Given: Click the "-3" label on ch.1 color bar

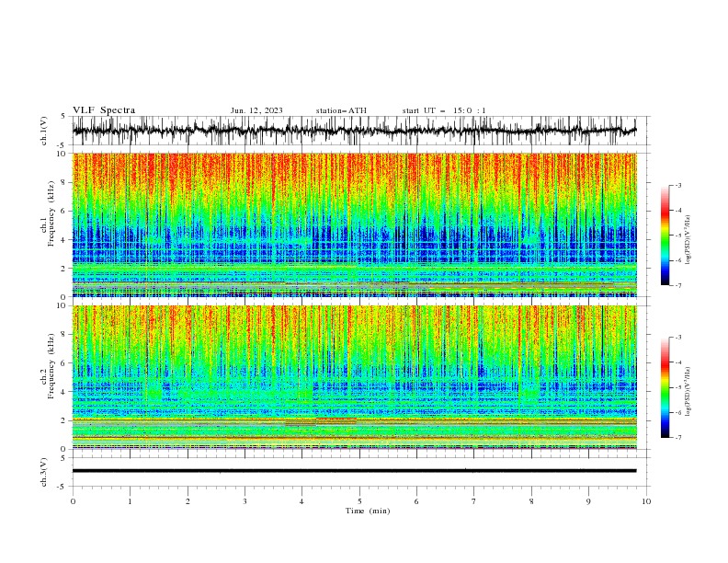Looking at the screenshot, I should pyautogui.click(x=677, y=185).
